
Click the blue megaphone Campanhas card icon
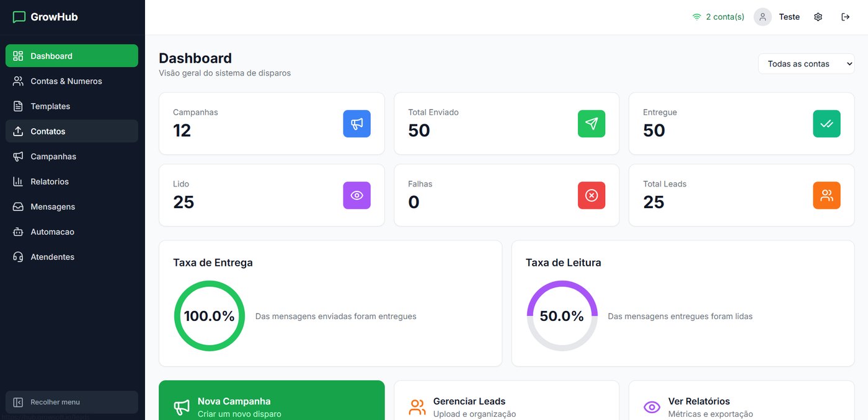point(356,124)
